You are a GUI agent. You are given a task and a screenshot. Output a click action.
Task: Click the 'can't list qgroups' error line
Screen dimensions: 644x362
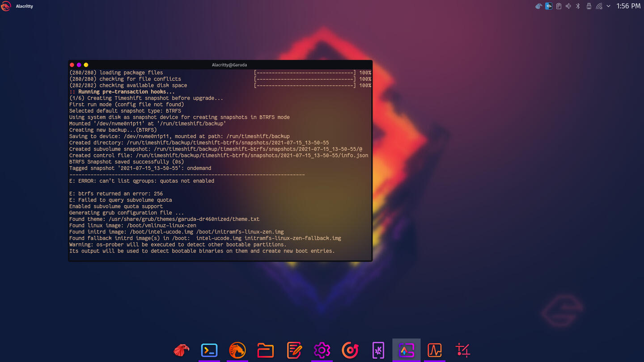(142, 181)
